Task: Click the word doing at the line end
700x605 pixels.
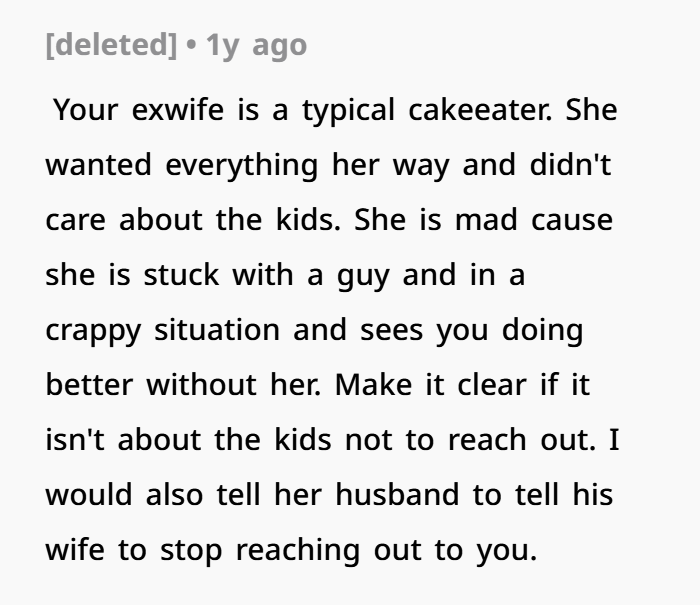Action: tap(542, 331)
